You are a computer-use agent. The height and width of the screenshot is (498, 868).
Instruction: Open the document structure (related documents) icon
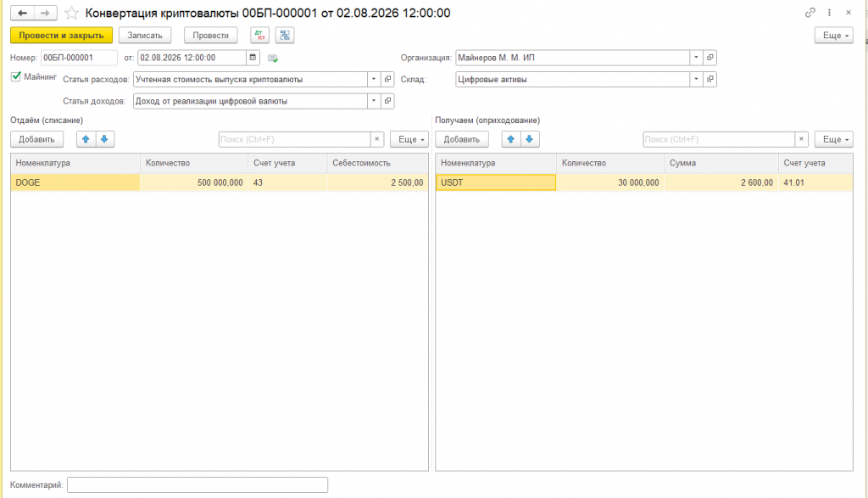click(285, 35)
